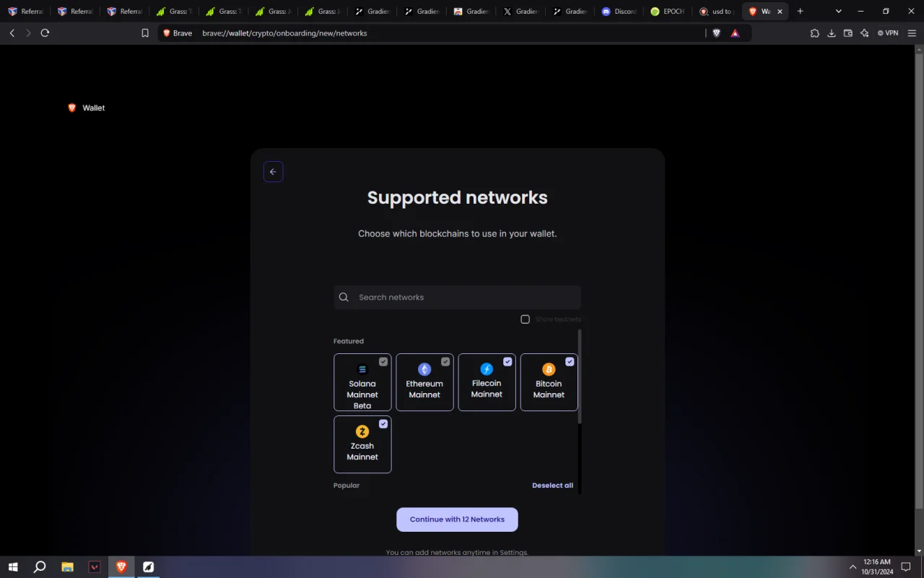Viewport: 924px width, 578px height.
Task: Click the 'Popular' section label
Action: coord(346,486)
